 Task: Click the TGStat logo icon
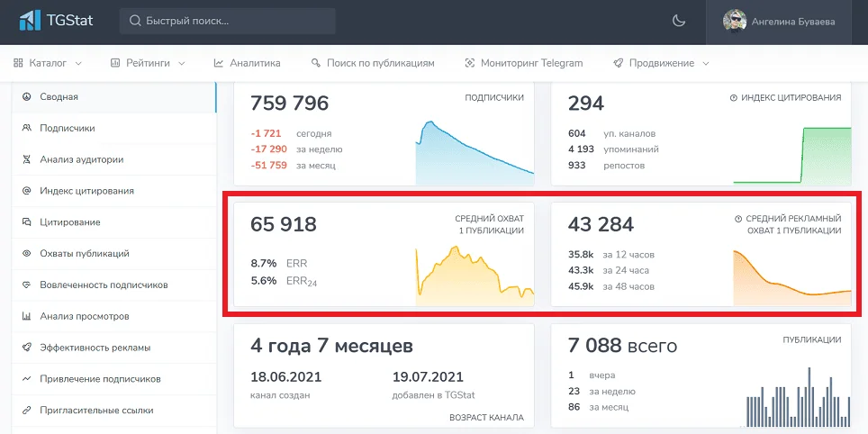click(31, 20)
